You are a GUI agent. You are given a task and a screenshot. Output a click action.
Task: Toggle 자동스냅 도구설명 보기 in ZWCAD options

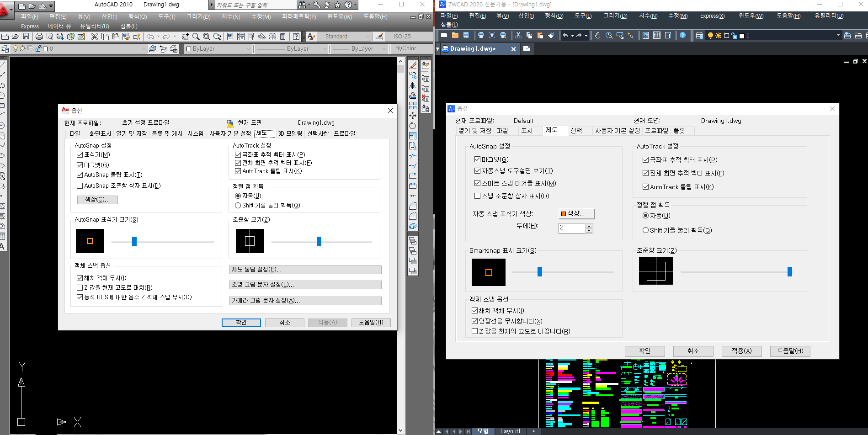[477, 171]
